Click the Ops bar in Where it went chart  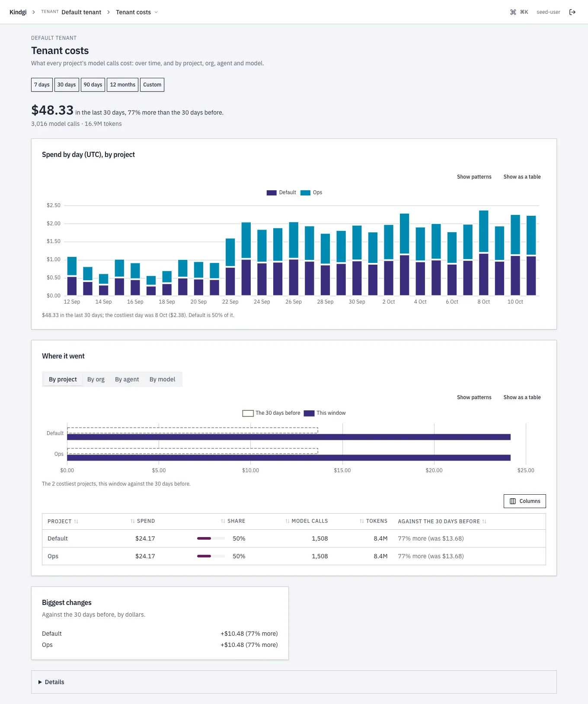coord(289,458)
